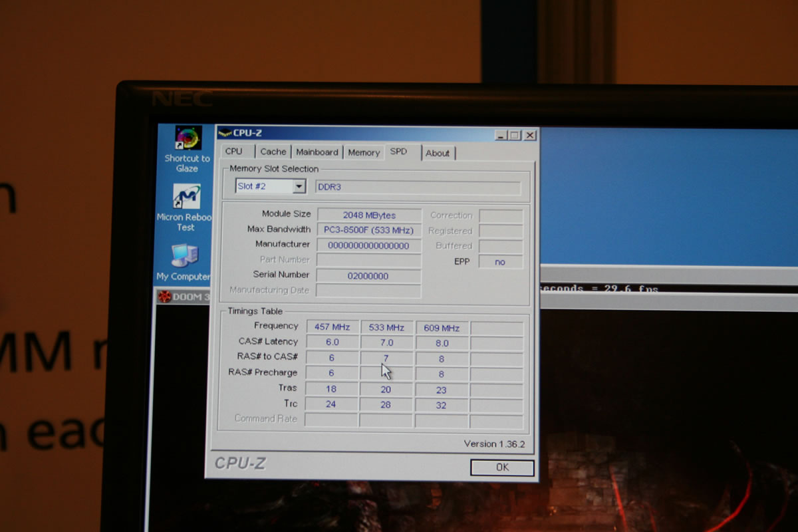
Task: Click the Trc value 28
Action: tap(386, 405)
